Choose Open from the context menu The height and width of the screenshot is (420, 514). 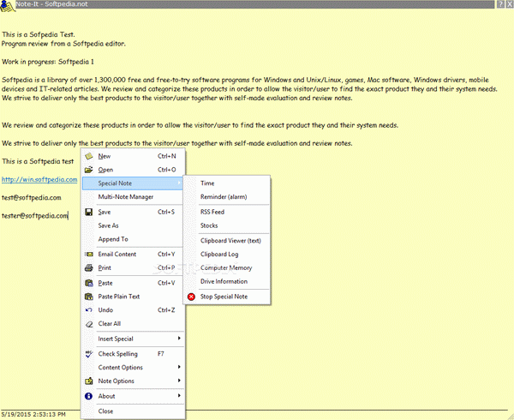133,170
